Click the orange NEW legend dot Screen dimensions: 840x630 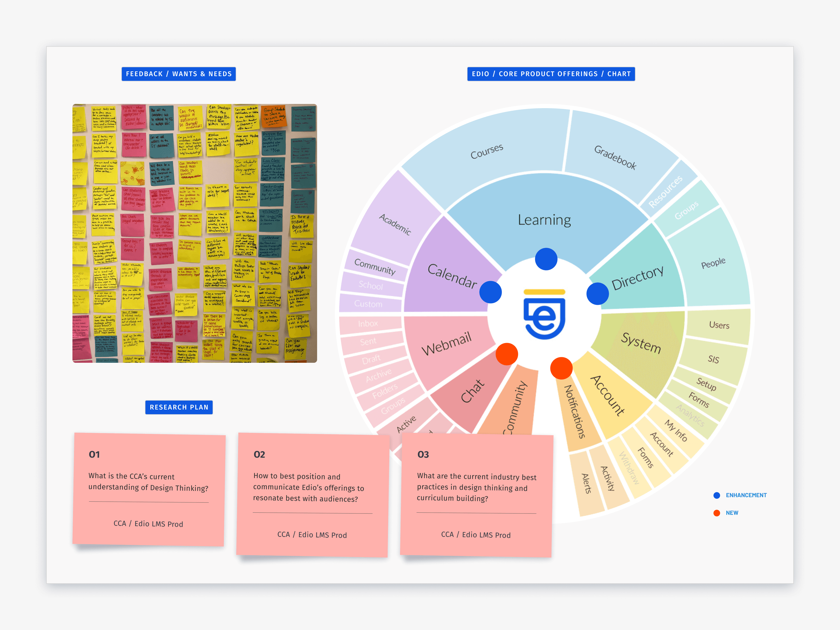tap(717, 513)
